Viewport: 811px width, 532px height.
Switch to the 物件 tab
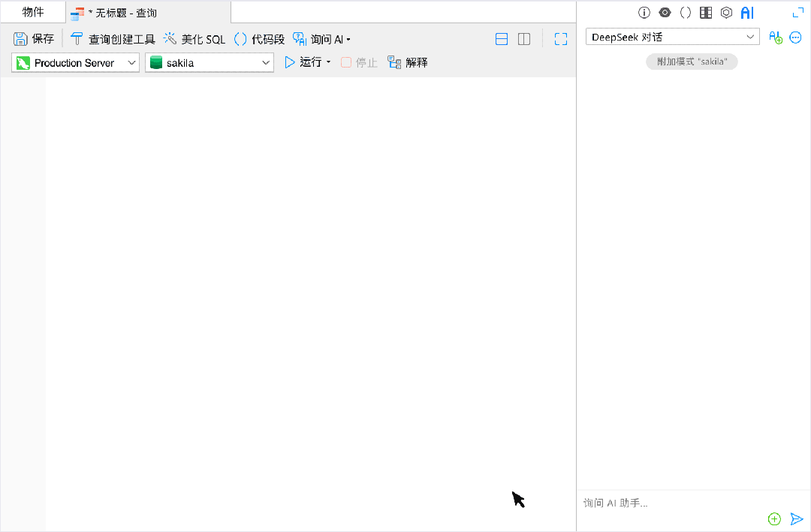pyautogui.click(x=33, y=12)
